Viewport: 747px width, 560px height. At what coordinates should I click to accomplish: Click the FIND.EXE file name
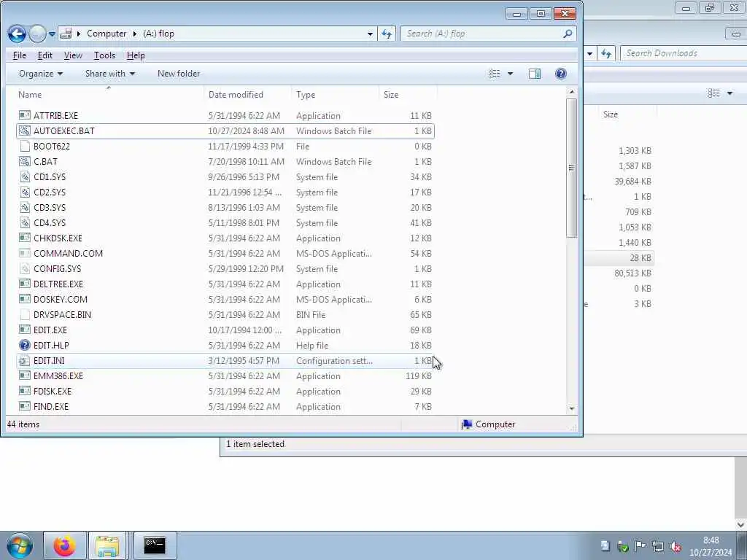click(51, 407)
